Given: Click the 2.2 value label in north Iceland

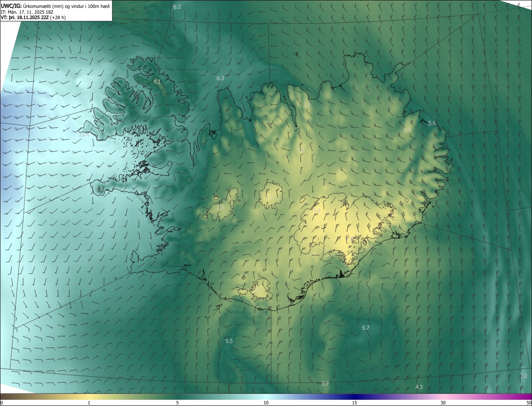Looking at the screenshot, I should point(307,105).
